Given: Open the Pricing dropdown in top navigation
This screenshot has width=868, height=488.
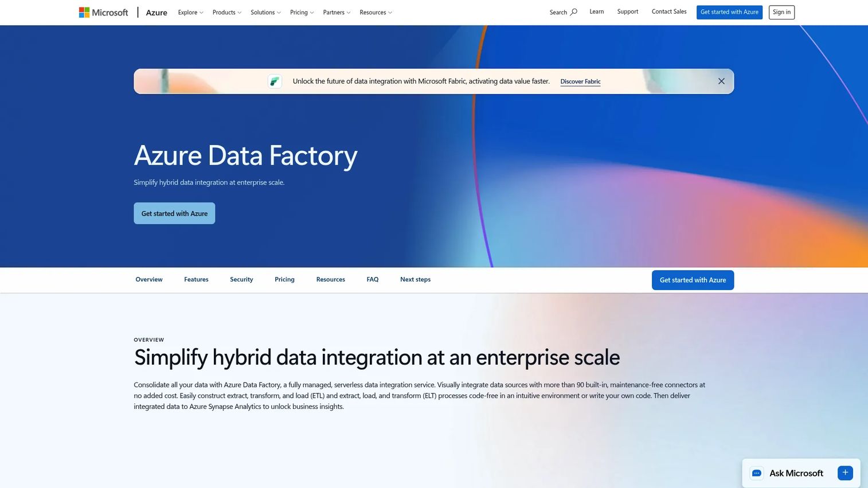Looking at the screenshot, I should [x=302, y=12].
